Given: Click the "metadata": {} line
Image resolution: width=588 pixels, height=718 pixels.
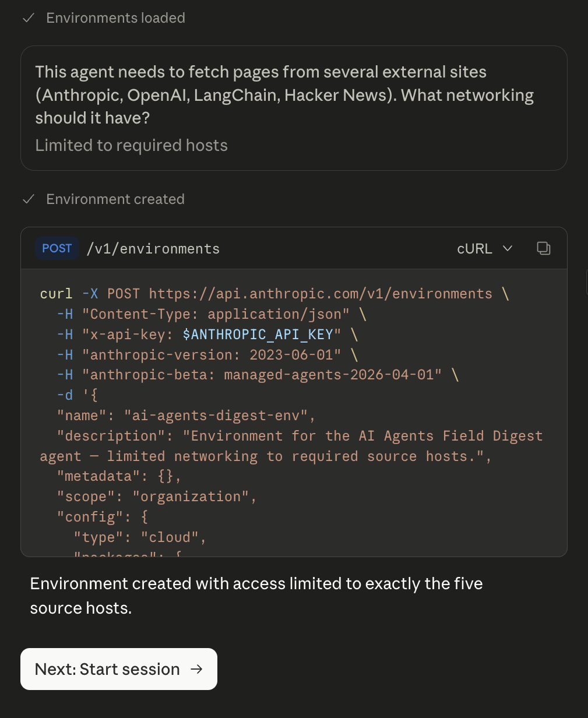Looking at the screenshot, I should (x=119, y=476).
